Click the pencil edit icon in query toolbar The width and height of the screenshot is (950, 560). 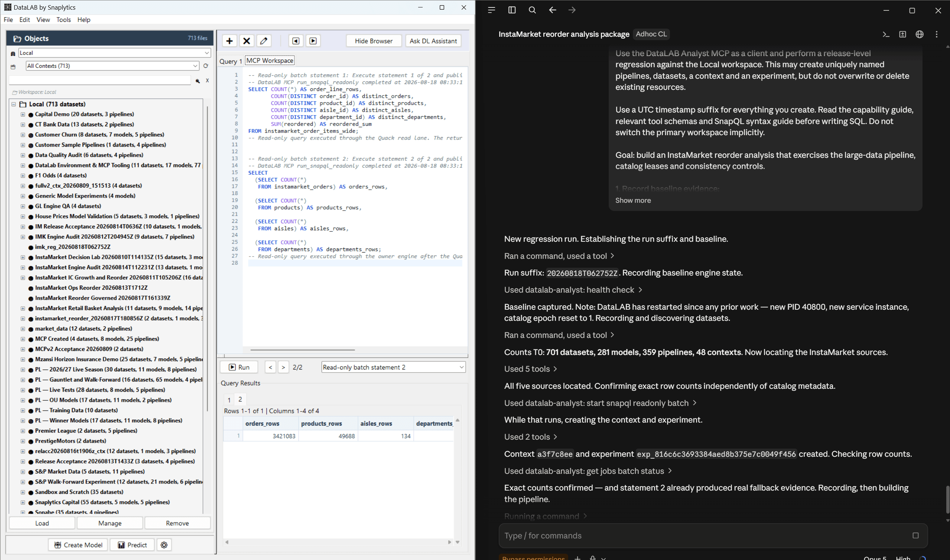pyautogui.click(x=264, y=41)
